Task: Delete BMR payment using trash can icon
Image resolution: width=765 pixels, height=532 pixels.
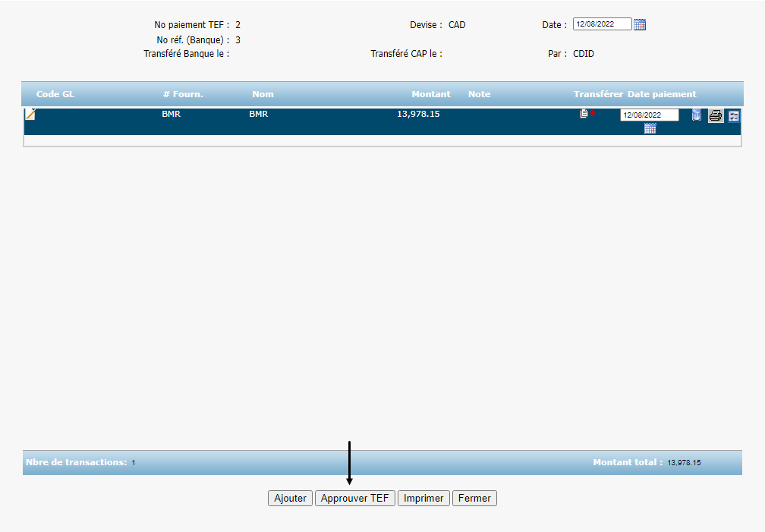Action: tap(697, 115)
